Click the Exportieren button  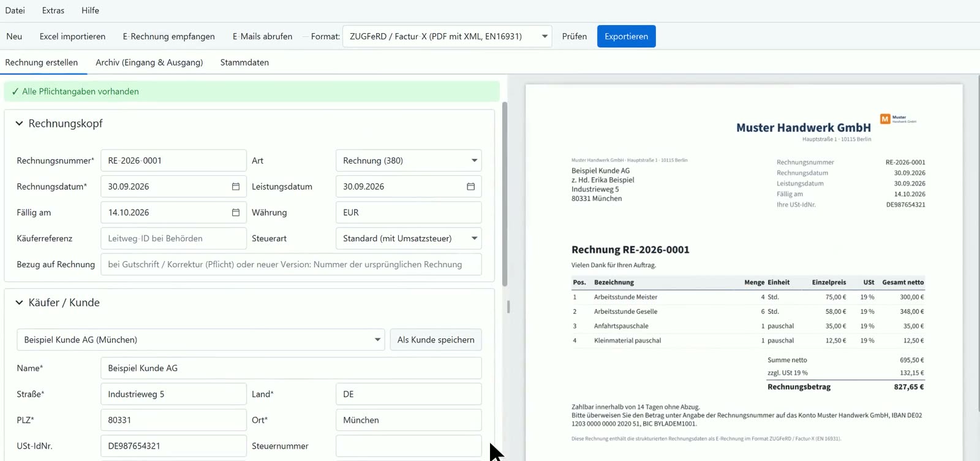pyautogui.click(x=627, y=36)
